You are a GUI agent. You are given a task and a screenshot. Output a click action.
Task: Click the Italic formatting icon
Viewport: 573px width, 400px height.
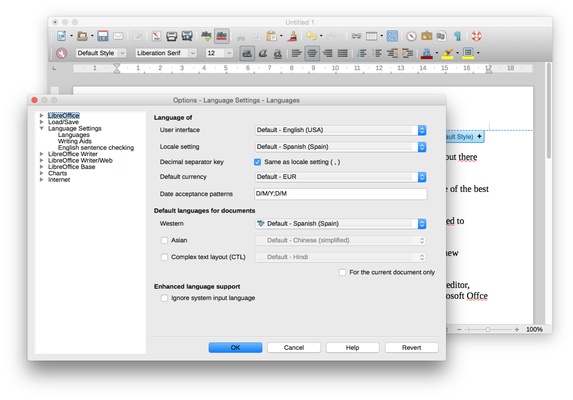tap(262, 53)
